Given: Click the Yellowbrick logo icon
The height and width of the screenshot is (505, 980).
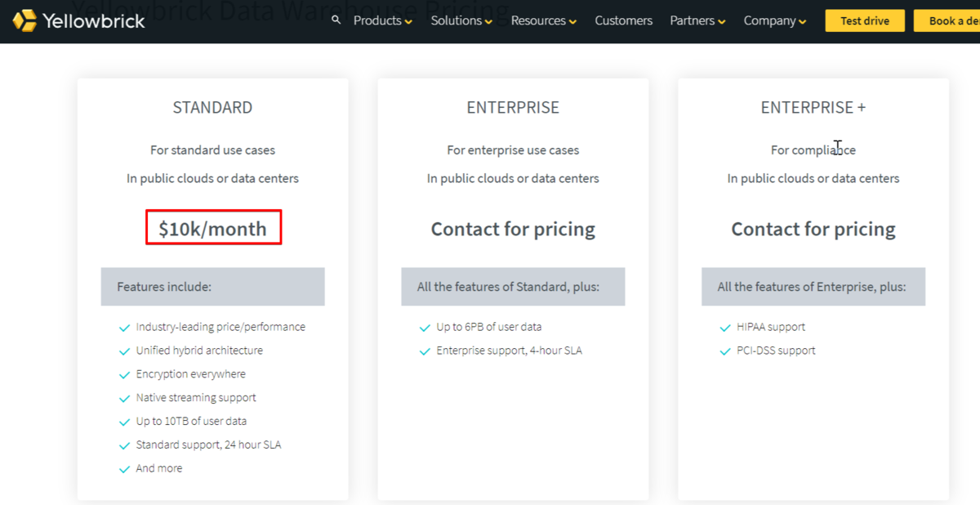Looking at the screenshot, I should click(24, 20).
